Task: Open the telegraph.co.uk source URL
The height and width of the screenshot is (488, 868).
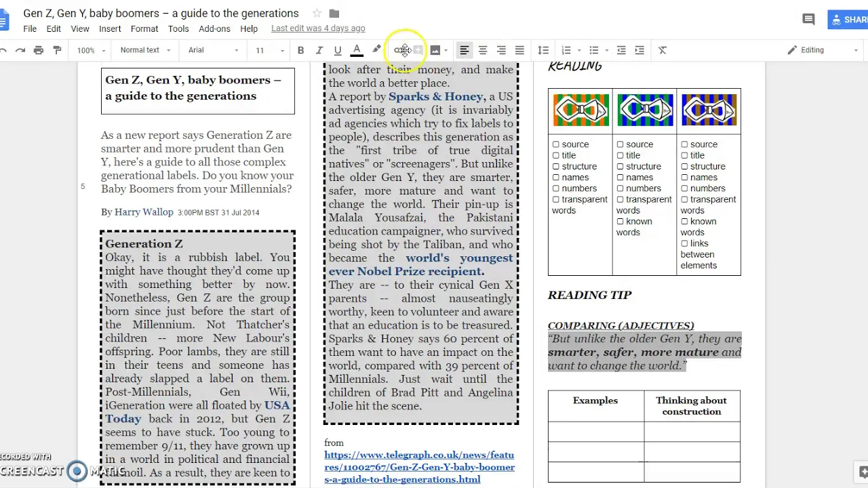Action: (x=419, y=467)
